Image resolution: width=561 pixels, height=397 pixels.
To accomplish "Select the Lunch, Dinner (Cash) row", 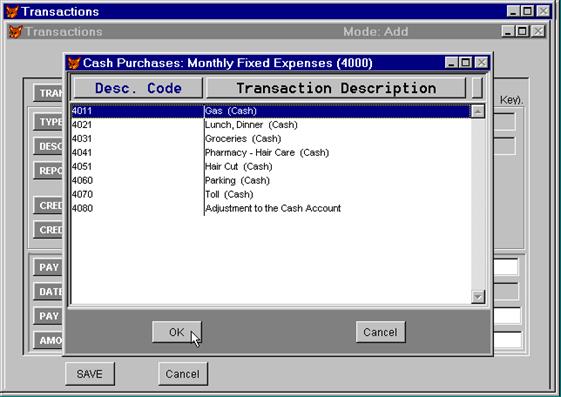I will coord(270,125).
